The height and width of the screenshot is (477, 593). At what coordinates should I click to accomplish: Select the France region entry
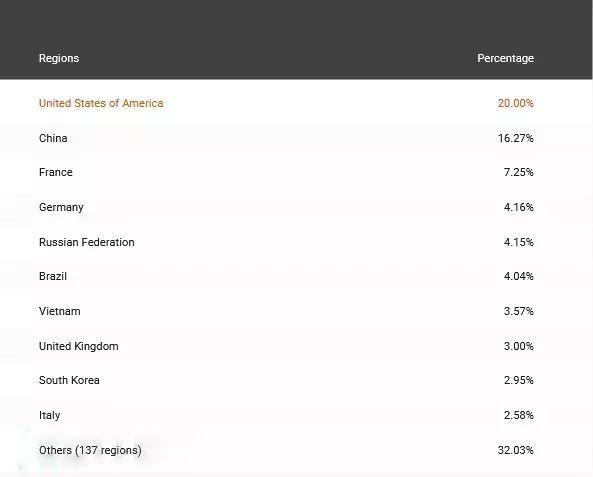click(x=56, y=172)
